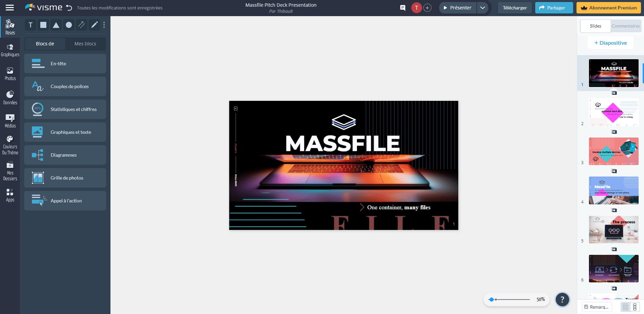The height and width of the screenshot is (314, 644).
Task: Add a slide with + Diapositive
Action: pos(611,43)
